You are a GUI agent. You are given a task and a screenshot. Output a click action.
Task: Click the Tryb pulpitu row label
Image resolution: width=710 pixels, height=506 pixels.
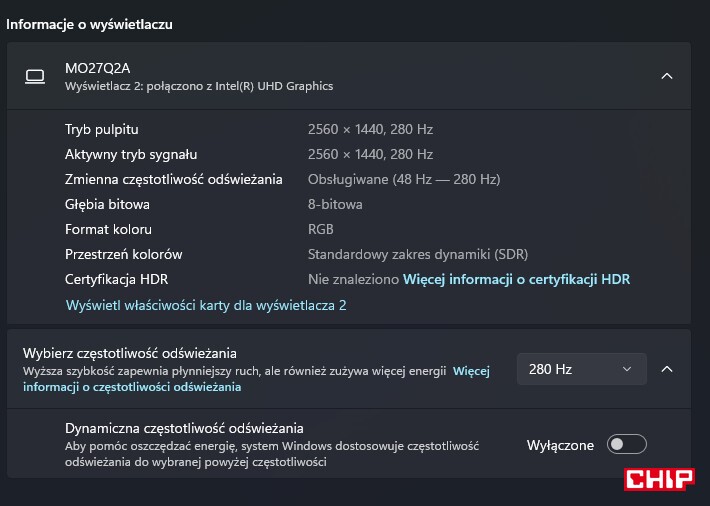coord(102,130)
